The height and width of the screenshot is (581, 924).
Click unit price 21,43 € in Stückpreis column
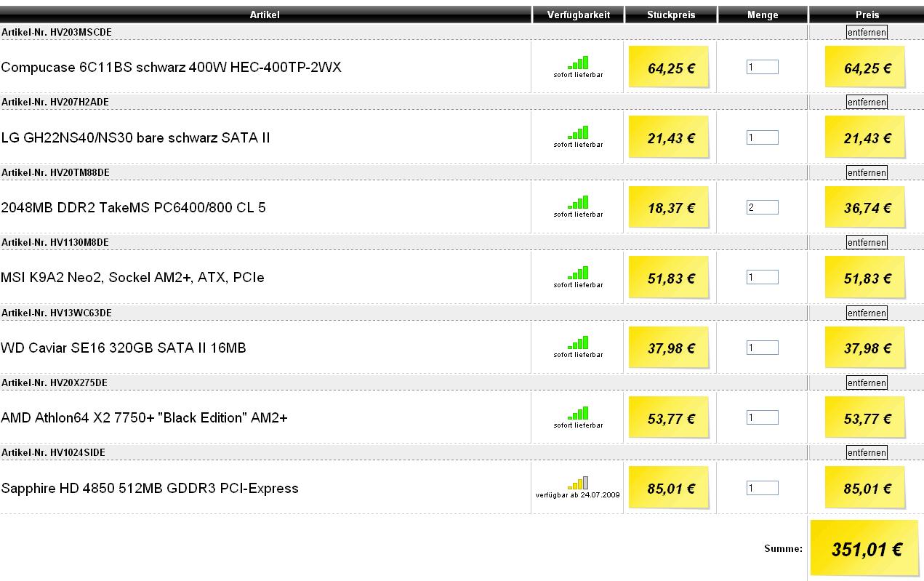pos(669,137)
